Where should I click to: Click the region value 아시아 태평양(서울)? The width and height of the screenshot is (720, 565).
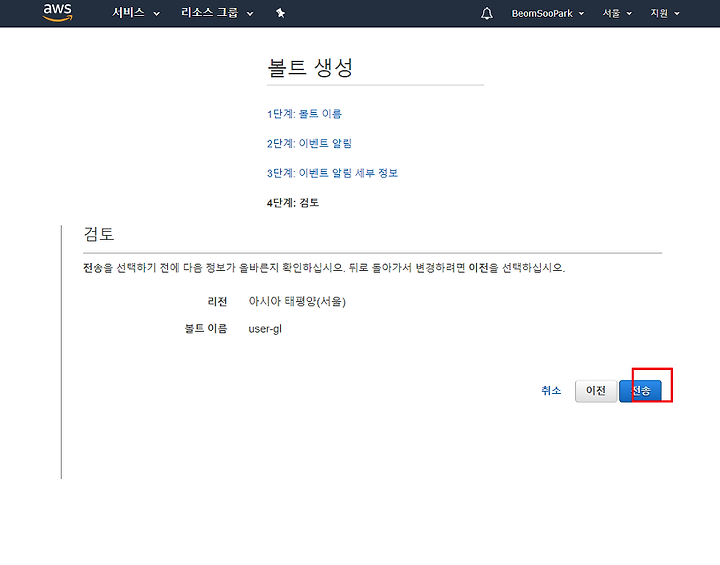click(297, 302)
